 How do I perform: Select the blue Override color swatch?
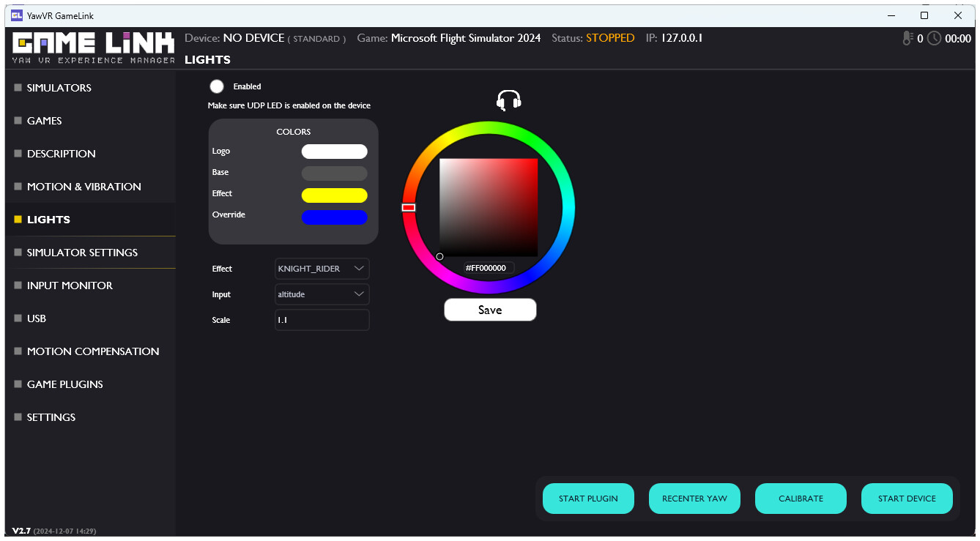coord(334,217)
